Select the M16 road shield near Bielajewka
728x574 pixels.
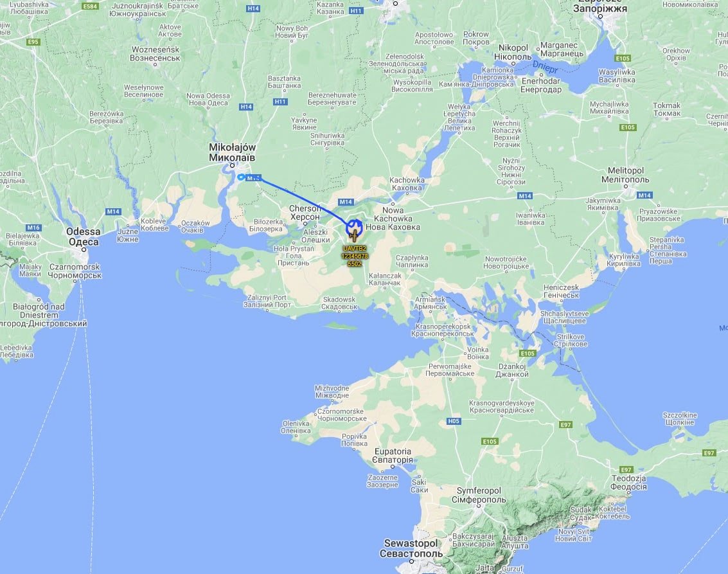point(33,228)
